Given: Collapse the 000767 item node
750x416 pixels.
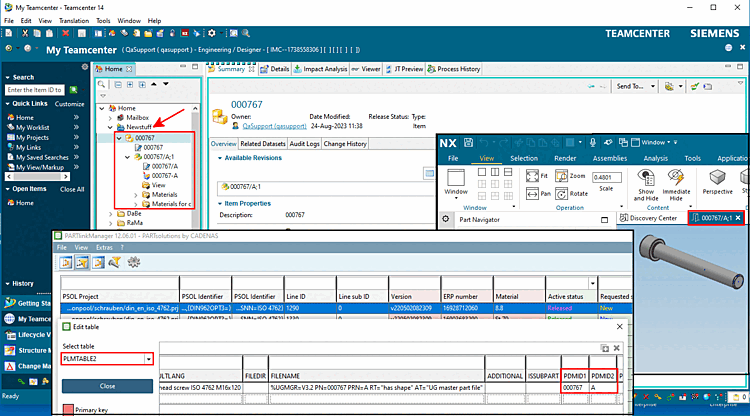Looking at the screenshot, I should [119, 138].
